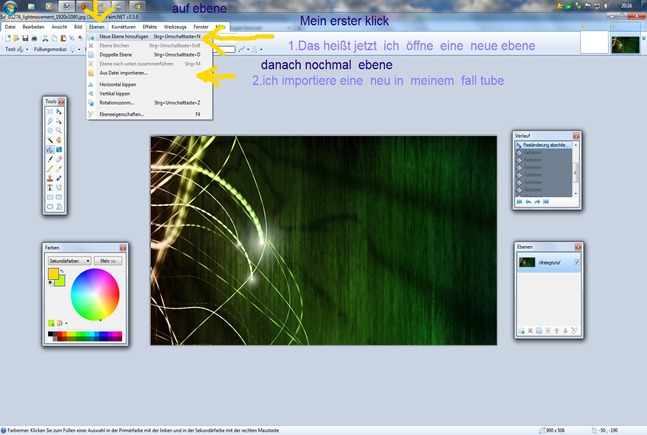Select the Magic Wand tool
647x435 pixels.
pos(50,140)
